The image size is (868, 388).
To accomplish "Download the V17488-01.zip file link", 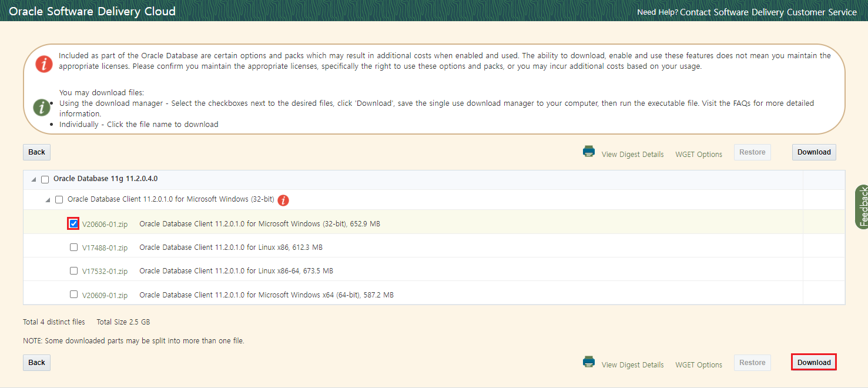I will [x=105, y=247].
